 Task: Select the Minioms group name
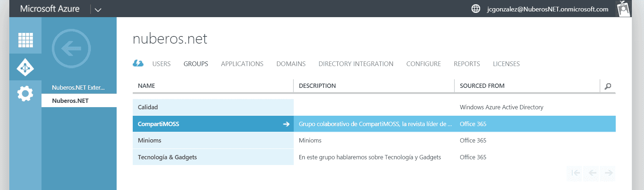(150, 140)
